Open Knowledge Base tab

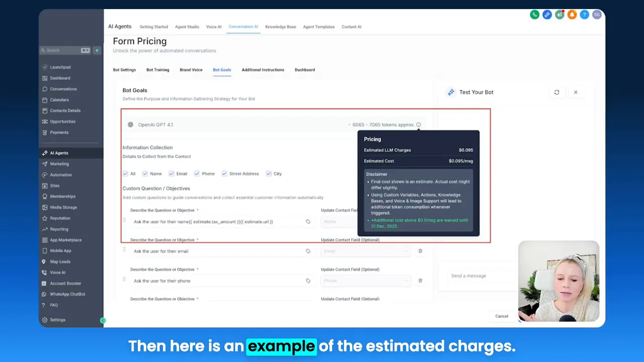[281, 27]
